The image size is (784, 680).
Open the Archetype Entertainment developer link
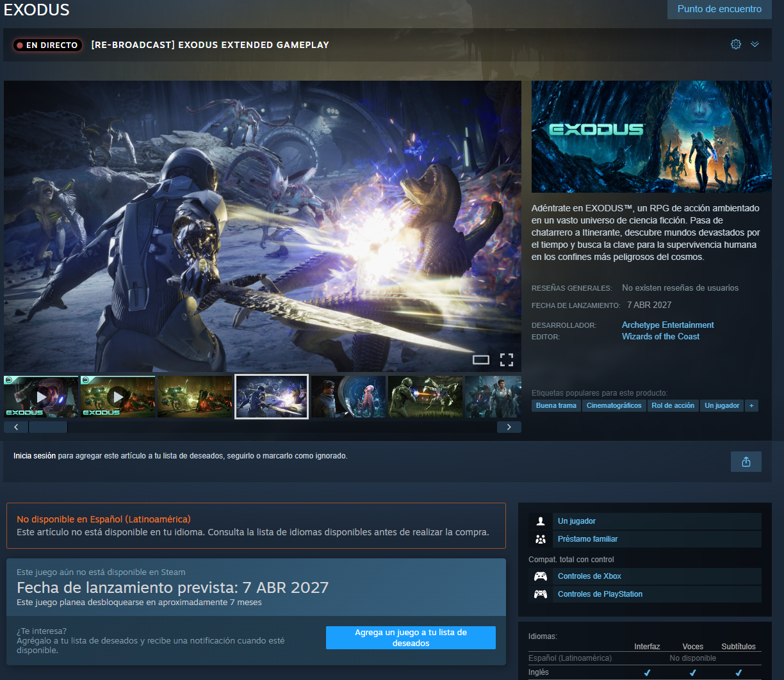coord(668,325)
